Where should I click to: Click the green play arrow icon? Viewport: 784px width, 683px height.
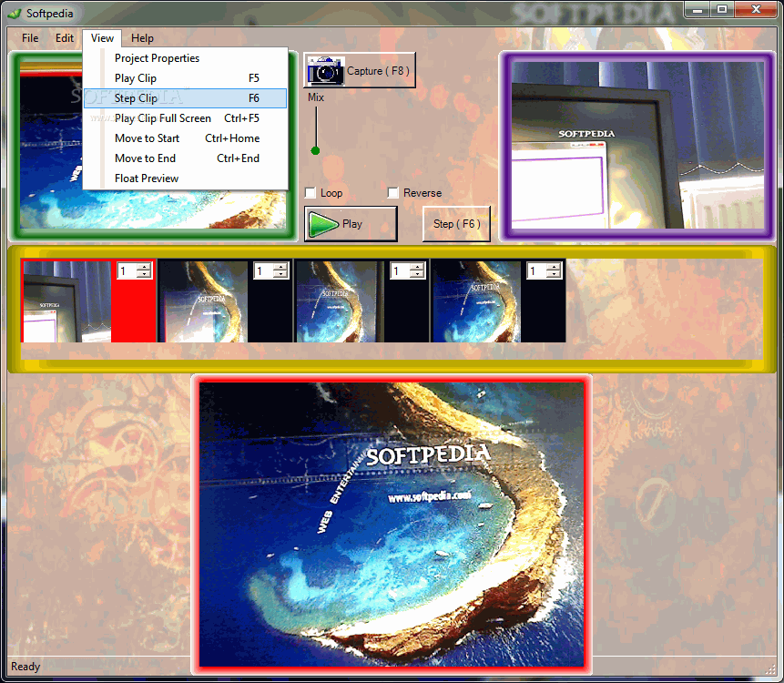(323, 224)
